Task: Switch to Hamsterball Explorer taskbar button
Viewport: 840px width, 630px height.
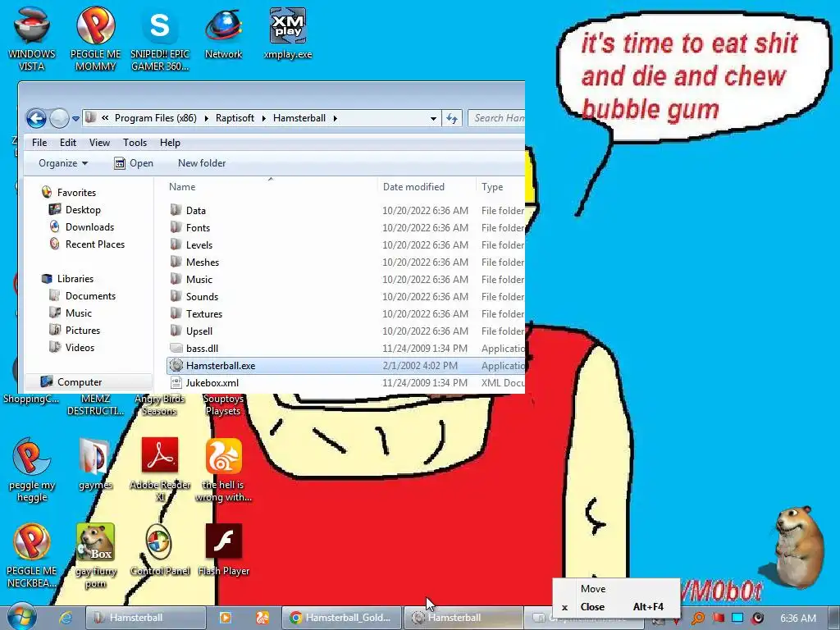Action: point(146,618)
